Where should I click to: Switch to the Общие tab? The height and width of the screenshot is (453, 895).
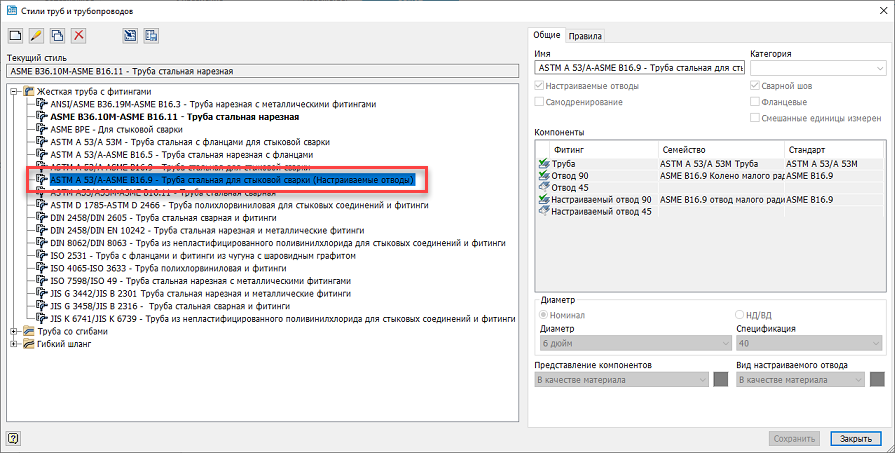[547, 35]
